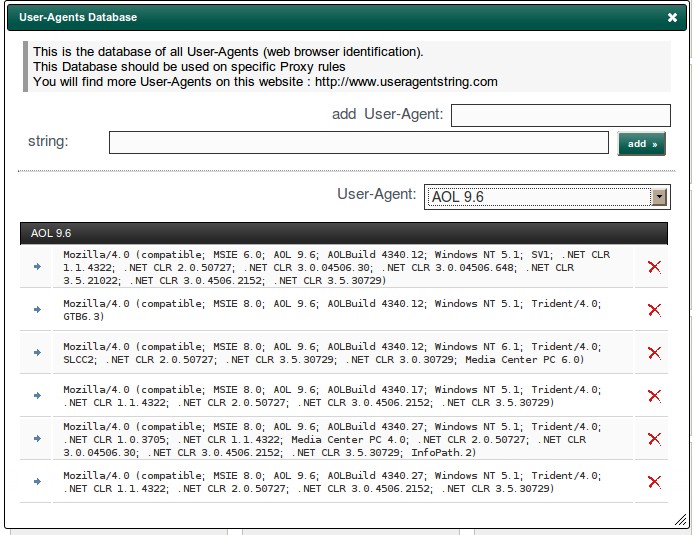The image size is (694, 535).
Task: Delete the AOLBuild 4340.17 user-agent entry
Action: coord(654,396)
